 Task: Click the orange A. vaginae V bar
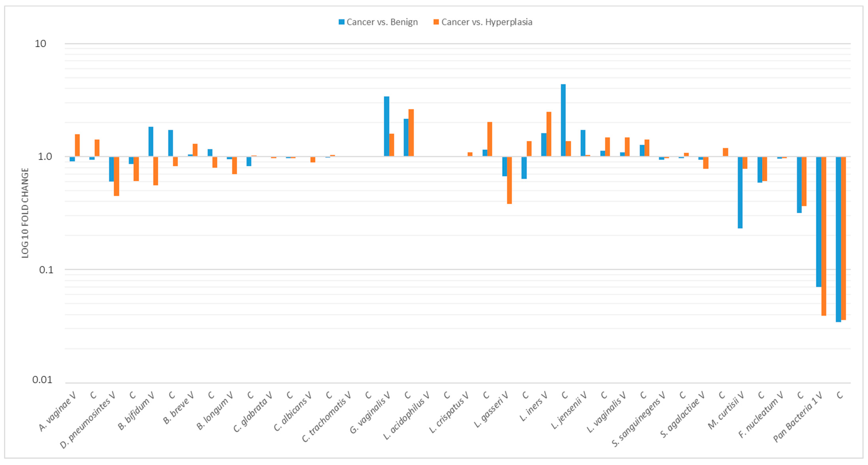click(77, 145)
